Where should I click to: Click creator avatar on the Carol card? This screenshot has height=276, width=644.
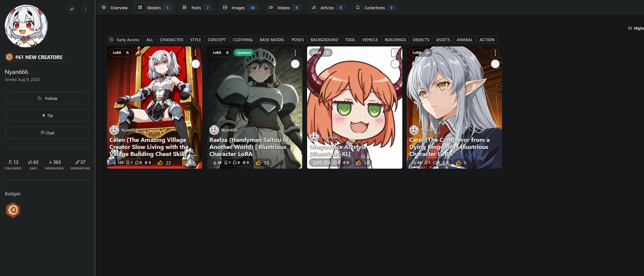click(414, 130)
